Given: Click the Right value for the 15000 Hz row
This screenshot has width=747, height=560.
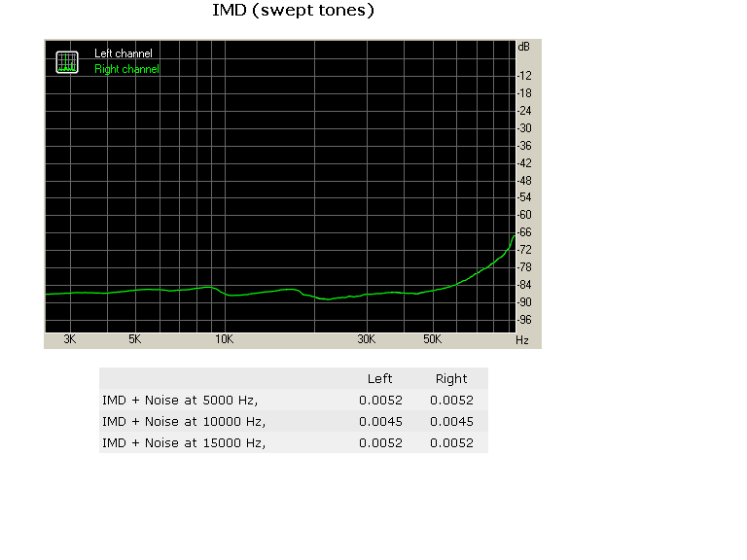Looking at the screenshot, I should pyautogui.click(x=451, y=443).
